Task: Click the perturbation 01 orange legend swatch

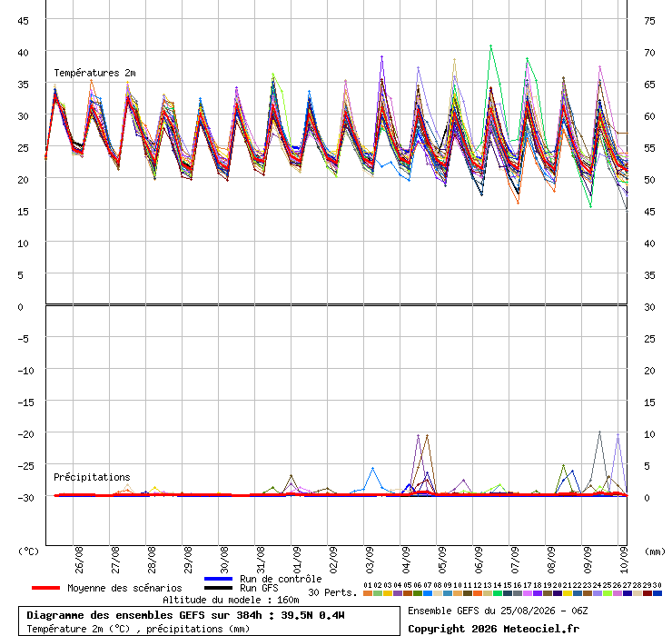Action: pos(367,593)
